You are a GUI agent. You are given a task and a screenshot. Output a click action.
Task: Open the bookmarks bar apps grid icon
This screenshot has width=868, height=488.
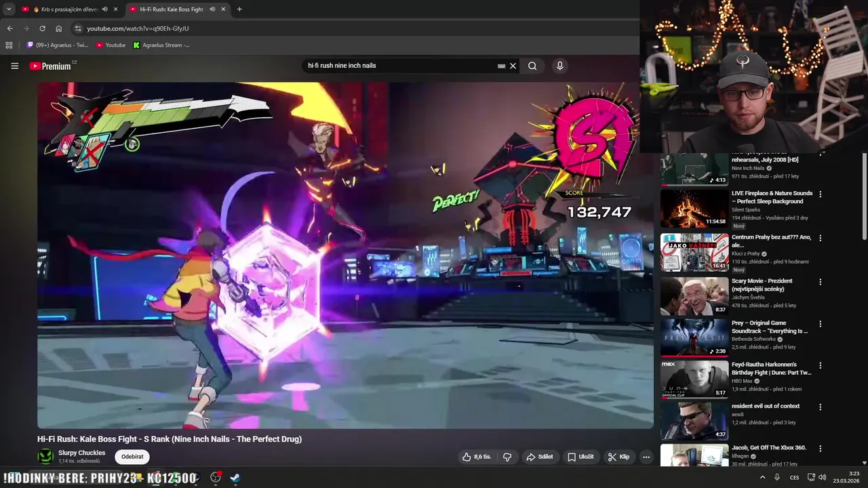coord(9,45)
